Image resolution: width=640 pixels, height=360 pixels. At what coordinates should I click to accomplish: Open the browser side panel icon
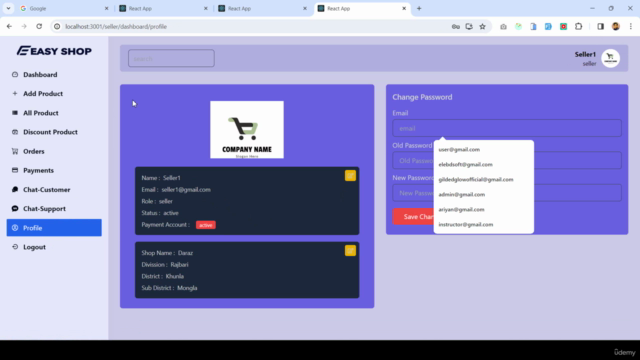click(x=600, y=27)
